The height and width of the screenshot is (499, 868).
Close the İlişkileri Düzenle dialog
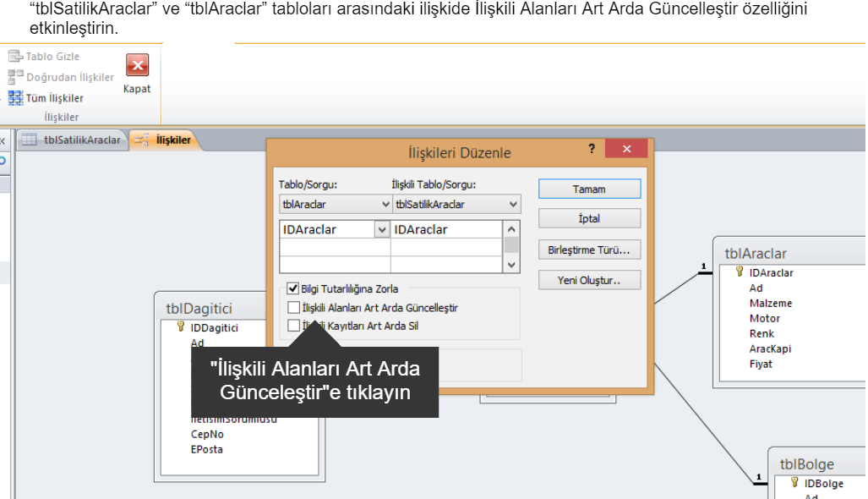point(626,148)
